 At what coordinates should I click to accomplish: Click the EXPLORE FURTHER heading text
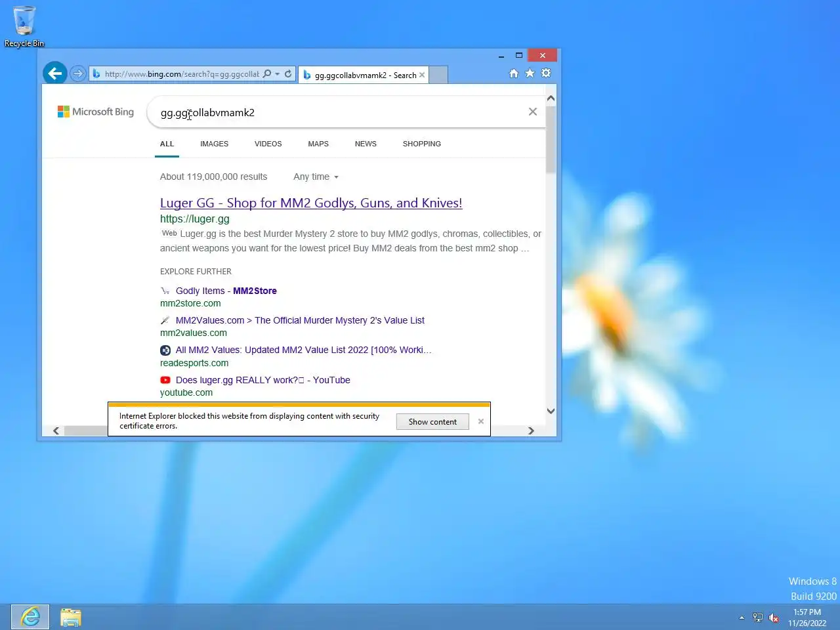coord(196,272)
